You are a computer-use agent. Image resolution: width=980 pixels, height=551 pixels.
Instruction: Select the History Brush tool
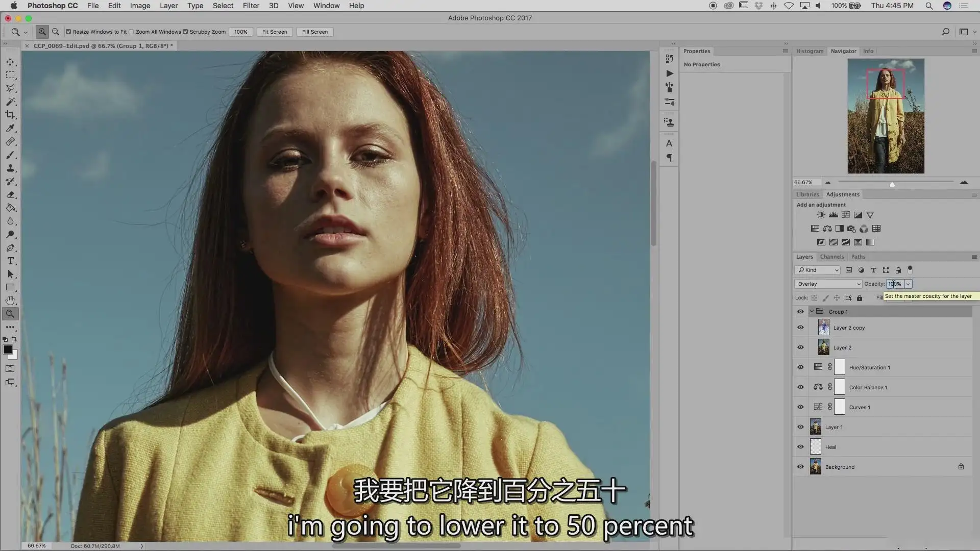click(x=10, y=181)
